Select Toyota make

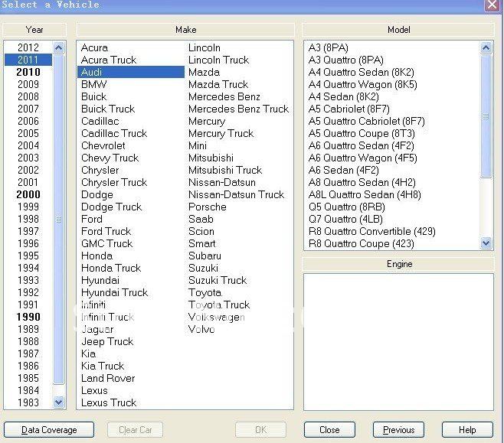(x=205, y=292)
